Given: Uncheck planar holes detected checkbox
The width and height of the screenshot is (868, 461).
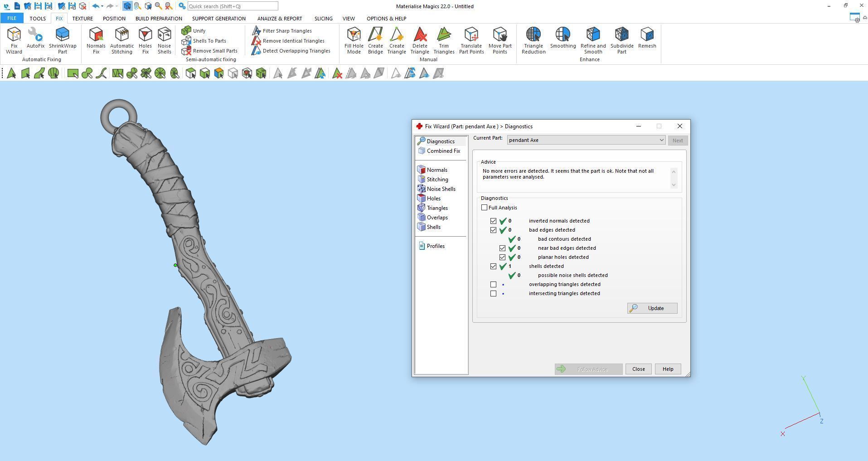Looking at the screenshot, I should pos(502,257).
